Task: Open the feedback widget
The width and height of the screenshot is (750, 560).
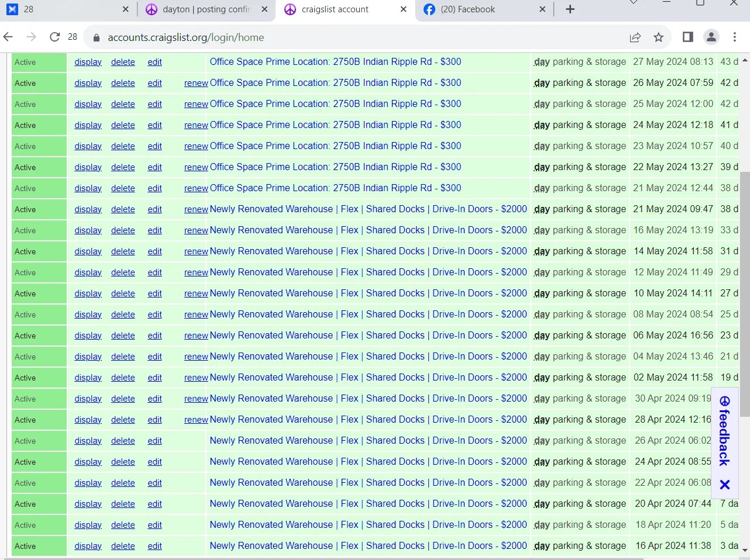Action: [x=725, y=430]
